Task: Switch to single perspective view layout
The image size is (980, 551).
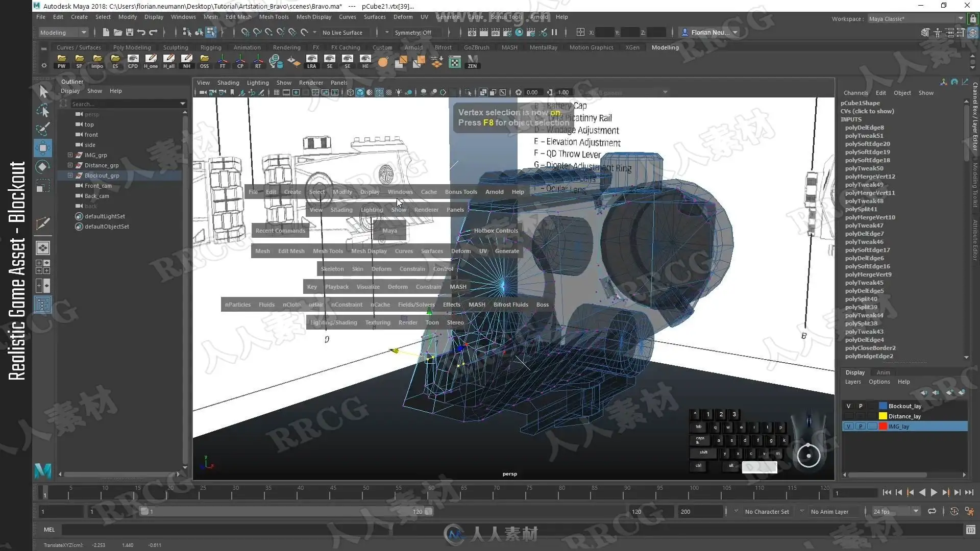Action: 43,248
